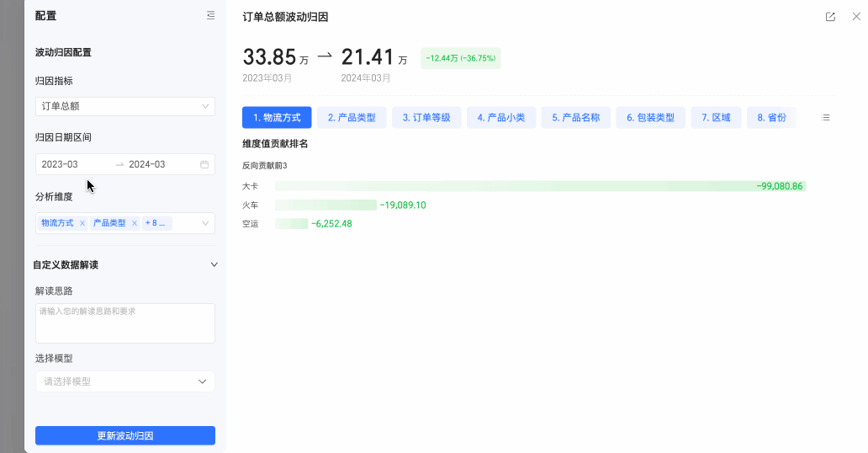Click the 2024年03月 period label

[x=366, y=78]
